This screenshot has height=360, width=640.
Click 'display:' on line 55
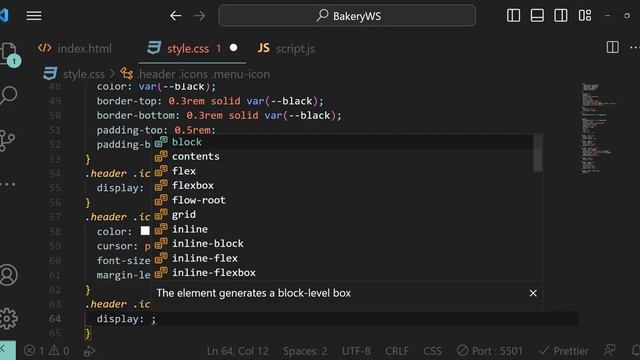[x=120, y=188]
